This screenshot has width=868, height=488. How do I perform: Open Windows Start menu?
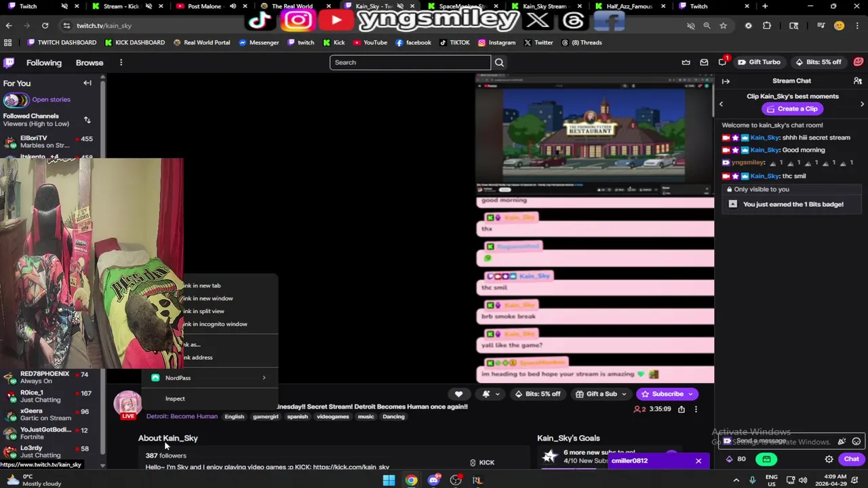[x=389, y=480]
